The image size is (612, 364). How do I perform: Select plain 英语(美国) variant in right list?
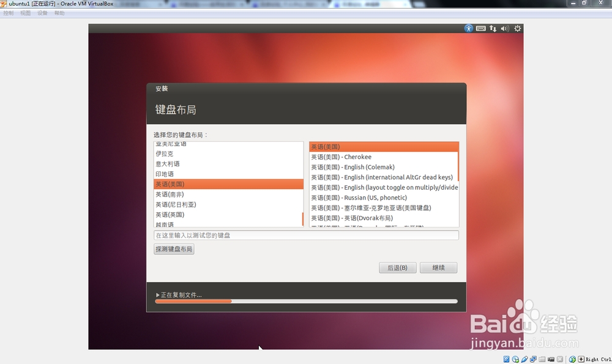click(383, 147)
